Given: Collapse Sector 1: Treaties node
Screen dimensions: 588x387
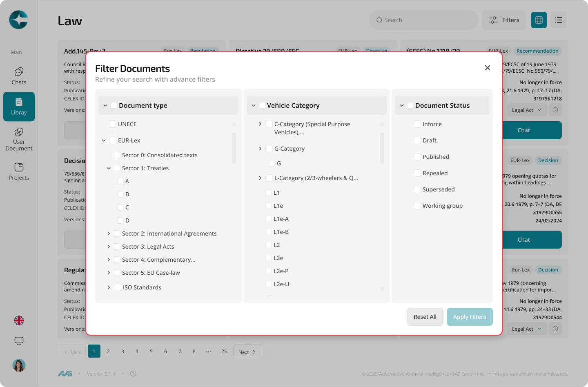Looking at the screenshot, I should pos(109,168).
